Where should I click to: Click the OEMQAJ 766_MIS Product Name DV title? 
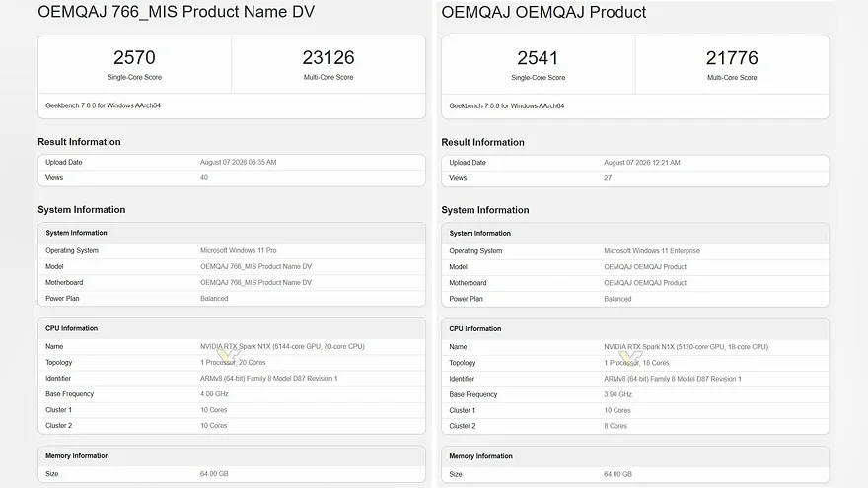176,12
